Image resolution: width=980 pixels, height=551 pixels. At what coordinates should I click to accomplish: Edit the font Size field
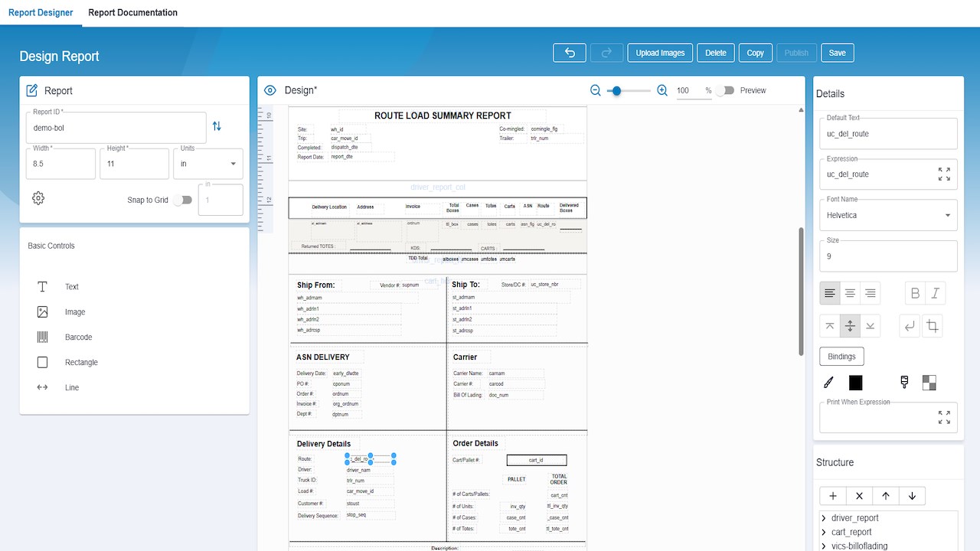pyautogui.click(x=888, y=256)
